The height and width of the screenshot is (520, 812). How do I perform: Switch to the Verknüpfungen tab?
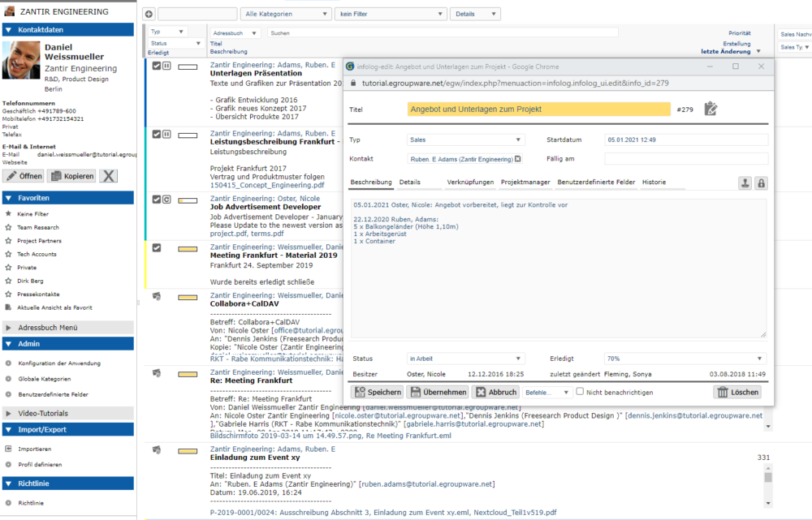click(470, 183)
